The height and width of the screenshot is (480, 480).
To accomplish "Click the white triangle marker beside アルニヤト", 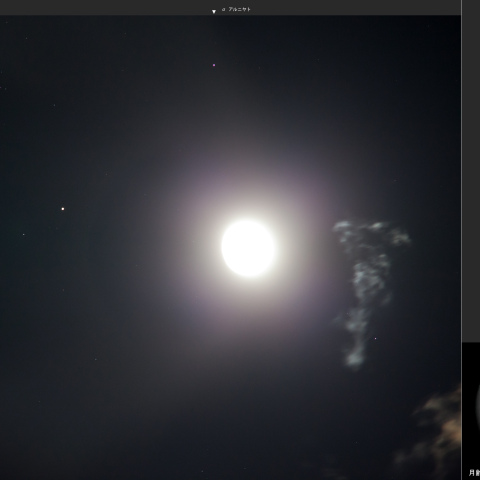I will (214, 11).
